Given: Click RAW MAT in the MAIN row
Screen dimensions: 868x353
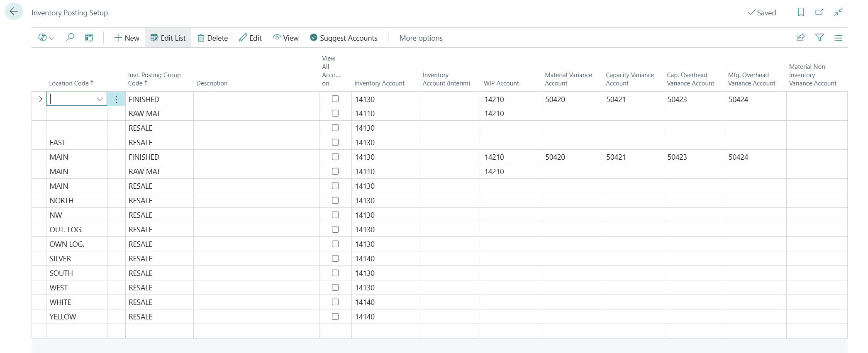Looking at the screenshot, I should pyautogui.click(x=144, y=171).
